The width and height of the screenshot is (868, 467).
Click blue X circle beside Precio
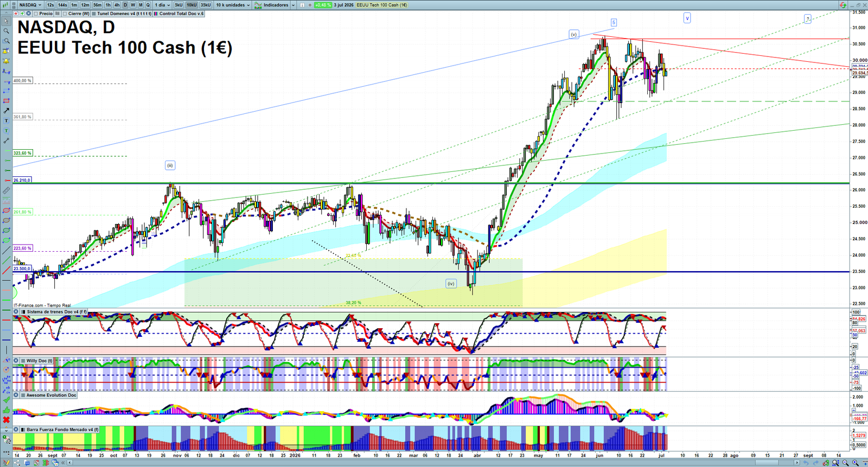click(28, 14)
